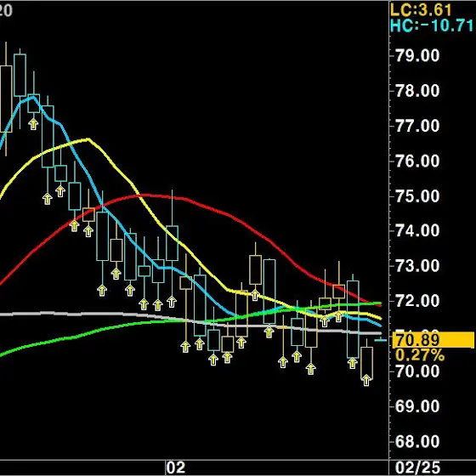Screen dimensions: 476x476
Task: Click the peak of the blue moving average line
Action: pyautogui.click(x=33, y=98)
